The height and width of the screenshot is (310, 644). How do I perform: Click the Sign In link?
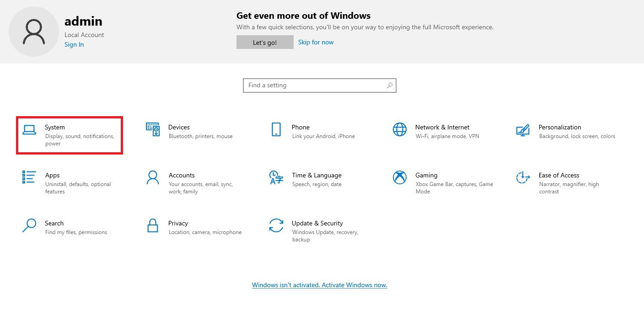pos(74,44)
